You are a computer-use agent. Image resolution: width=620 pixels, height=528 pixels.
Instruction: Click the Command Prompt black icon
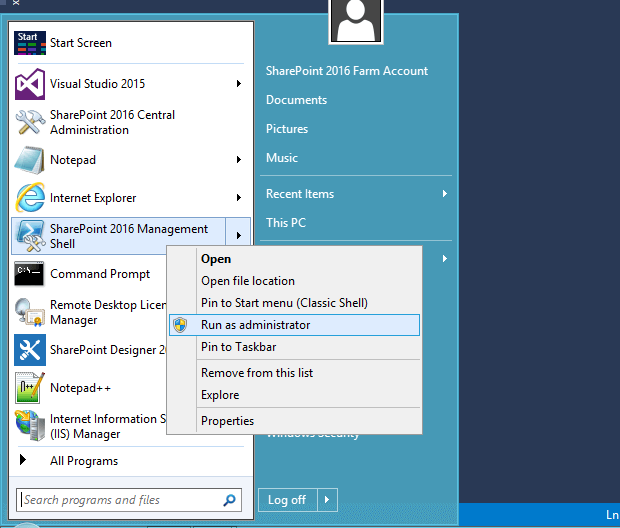tap(29, 273)
